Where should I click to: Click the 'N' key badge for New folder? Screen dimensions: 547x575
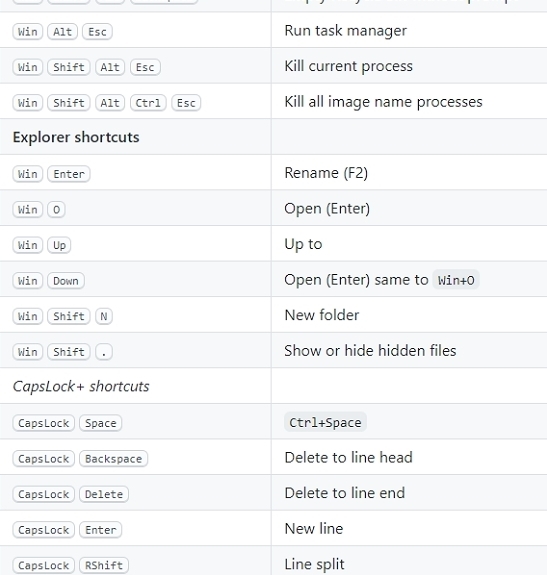(104, 316)
